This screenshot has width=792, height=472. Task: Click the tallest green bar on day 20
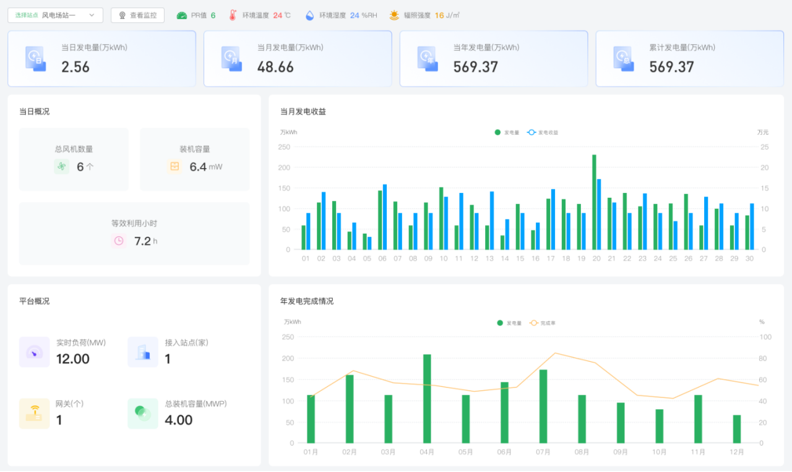point(594,202)
